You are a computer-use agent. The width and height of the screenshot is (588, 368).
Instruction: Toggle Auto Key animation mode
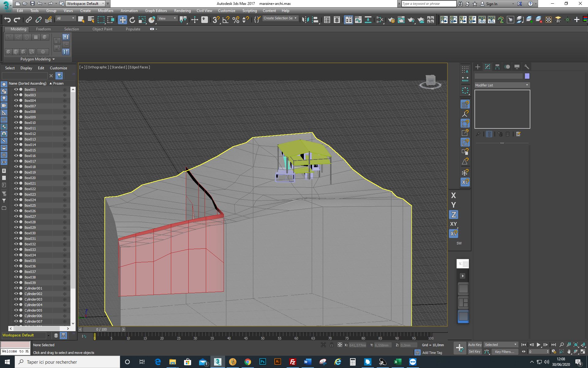475,345
